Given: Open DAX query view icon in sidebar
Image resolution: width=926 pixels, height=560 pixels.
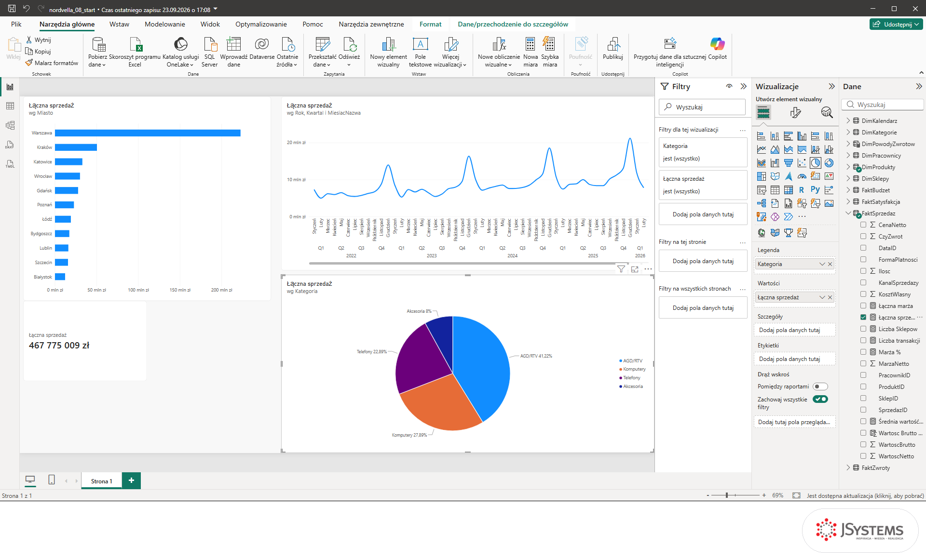Looking at the screenshot, I should [10, 145].
